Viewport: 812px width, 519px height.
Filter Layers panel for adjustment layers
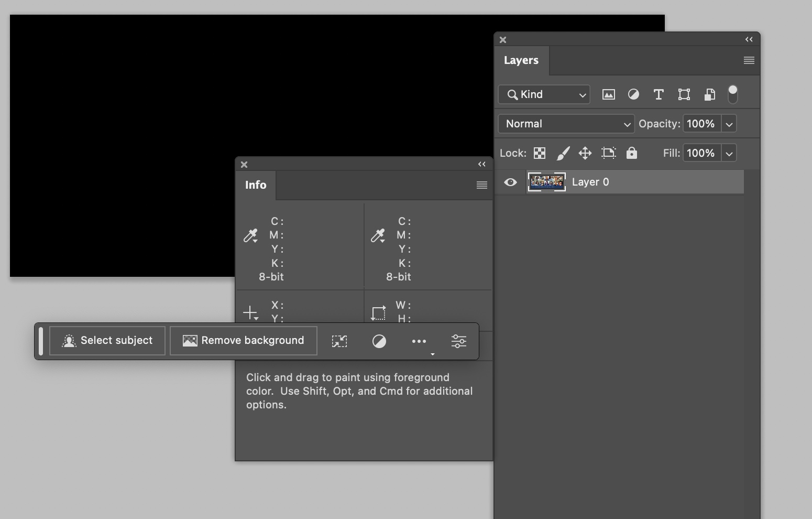pyautogui.click(x=633, y=95)
